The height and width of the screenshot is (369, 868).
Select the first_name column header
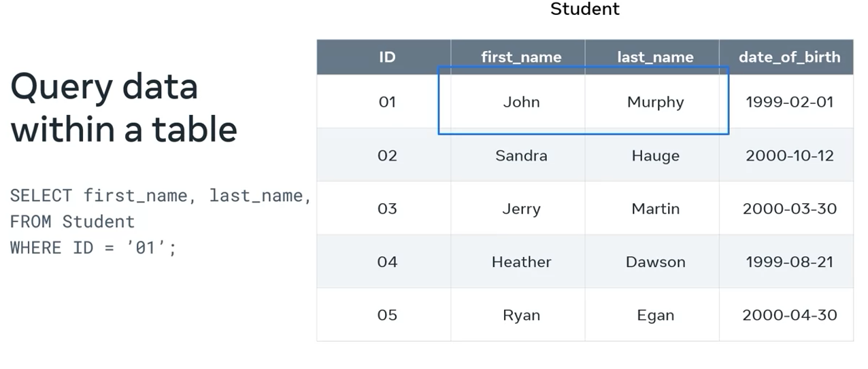tap(521, 57)
